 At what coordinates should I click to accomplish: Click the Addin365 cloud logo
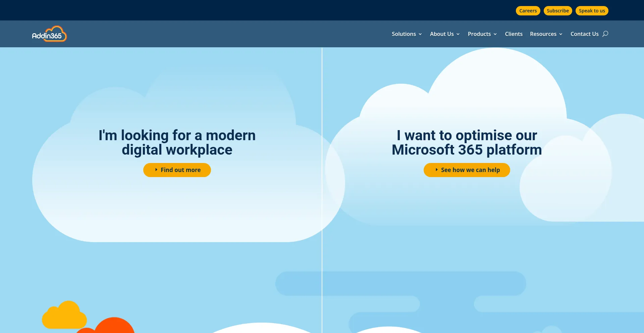(49, 34)
